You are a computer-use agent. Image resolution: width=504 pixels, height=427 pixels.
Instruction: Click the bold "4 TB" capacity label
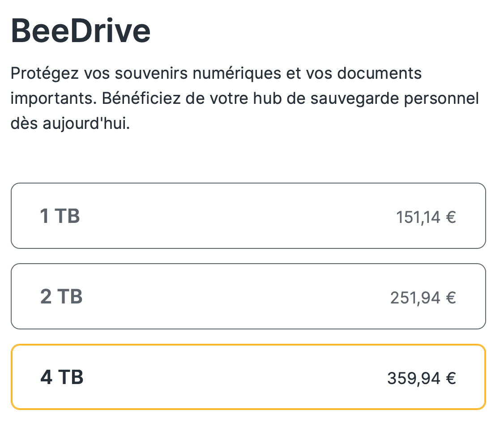(62, 377)
